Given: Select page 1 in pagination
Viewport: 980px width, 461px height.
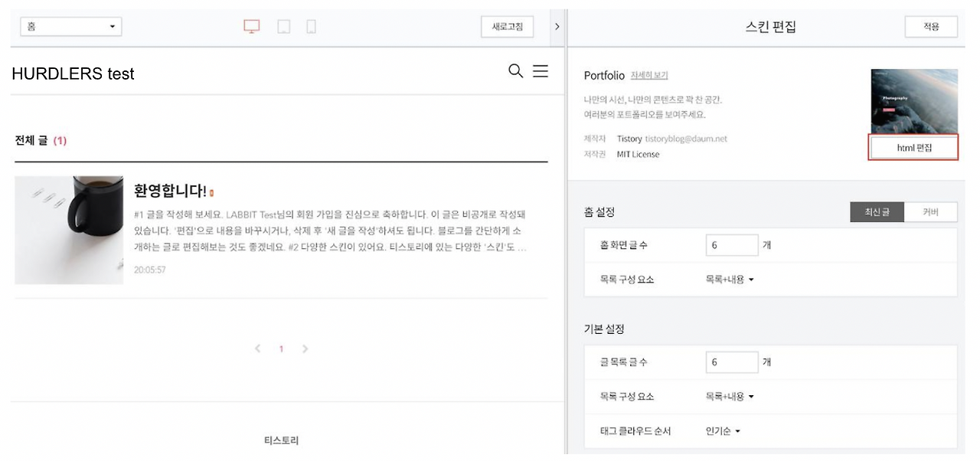Looking at the screenshot, I should click(x=281, y=348).
